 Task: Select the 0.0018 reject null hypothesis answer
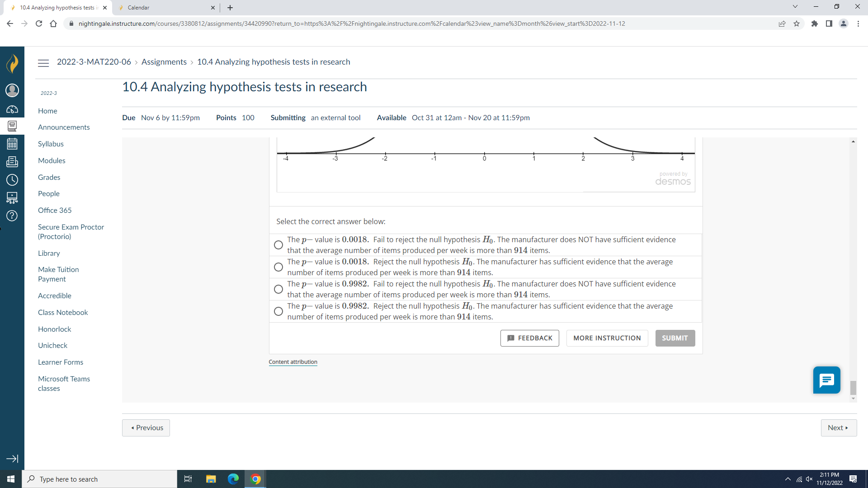pos(278,267)
